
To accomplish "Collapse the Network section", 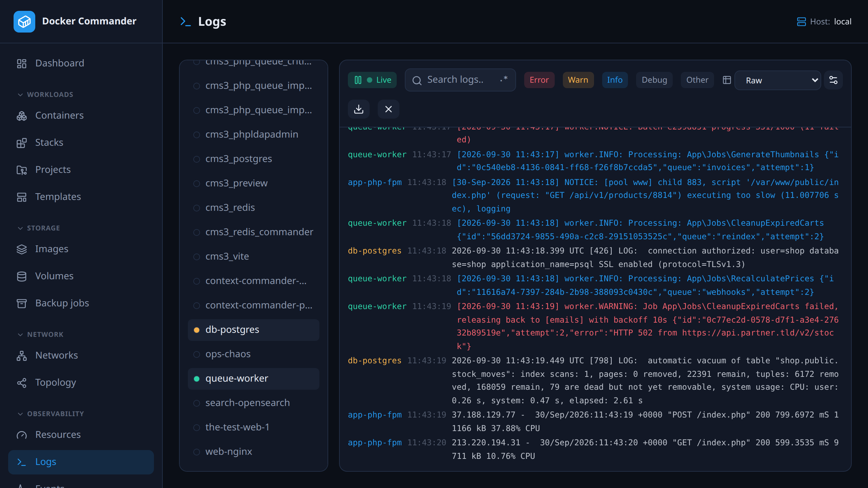I will [x=40, y=334].
